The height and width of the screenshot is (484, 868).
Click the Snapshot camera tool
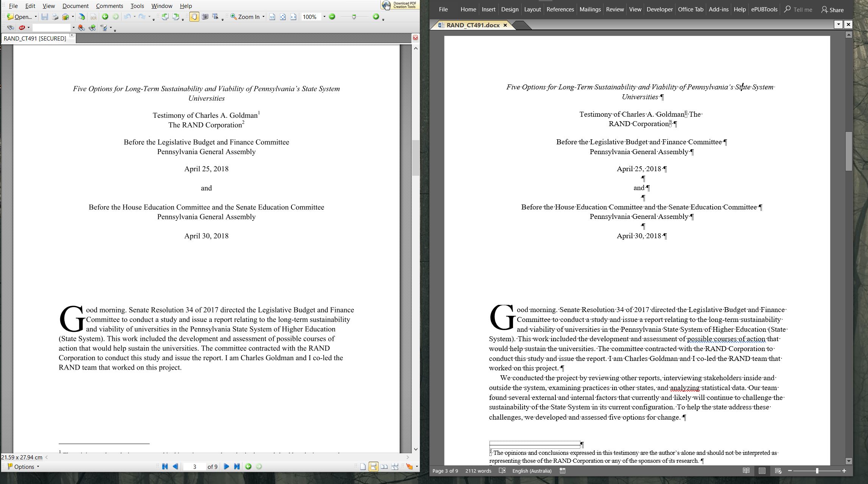coord(205,17)
